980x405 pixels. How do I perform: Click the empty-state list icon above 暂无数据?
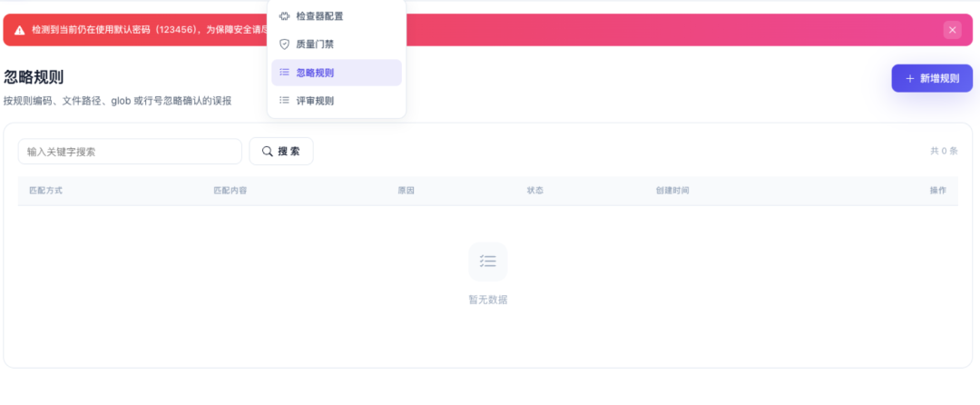[x=488, y=262]
